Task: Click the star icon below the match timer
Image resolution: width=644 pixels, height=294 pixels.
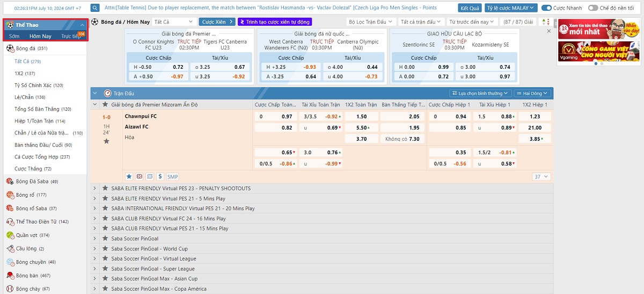Action: tap(106, 141)
